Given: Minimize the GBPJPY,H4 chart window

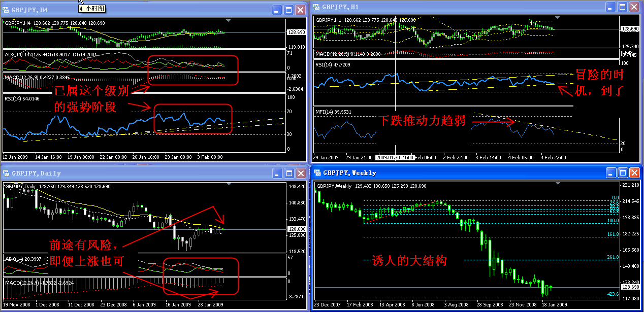Looking at the screenshot, I should [x=277, y=9].
